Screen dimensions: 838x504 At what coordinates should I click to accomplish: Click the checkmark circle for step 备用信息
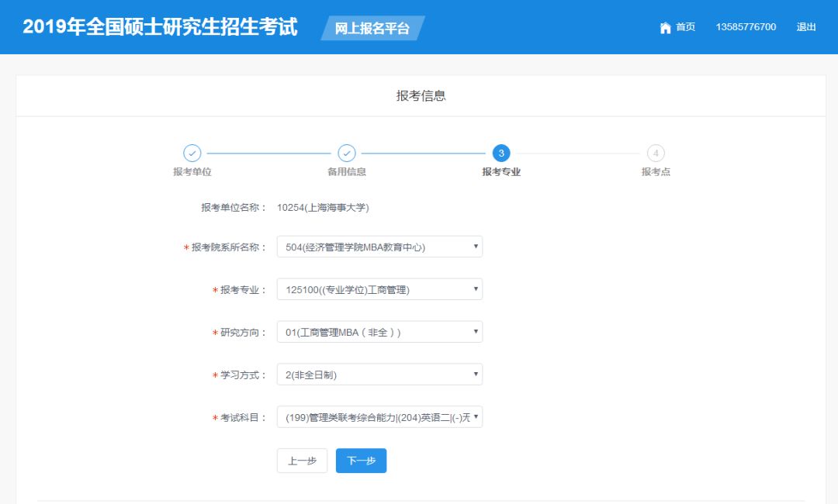click(x=347, y=154)
